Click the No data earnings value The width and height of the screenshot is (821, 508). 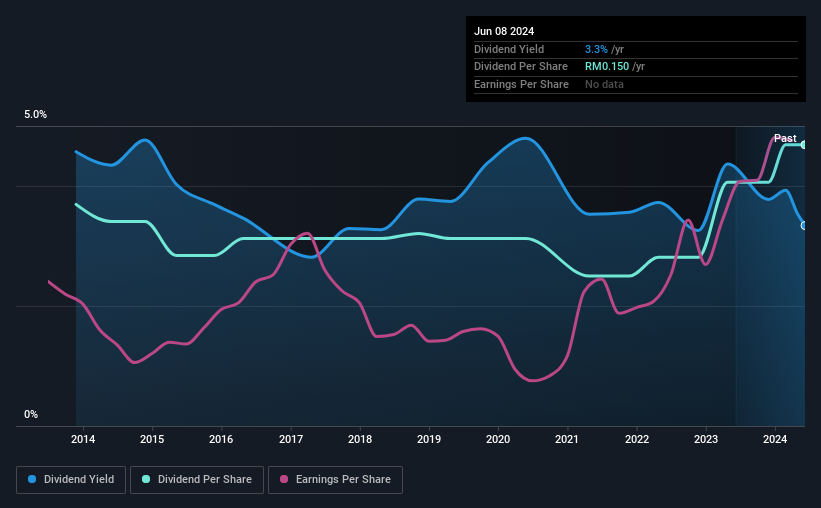604,84
